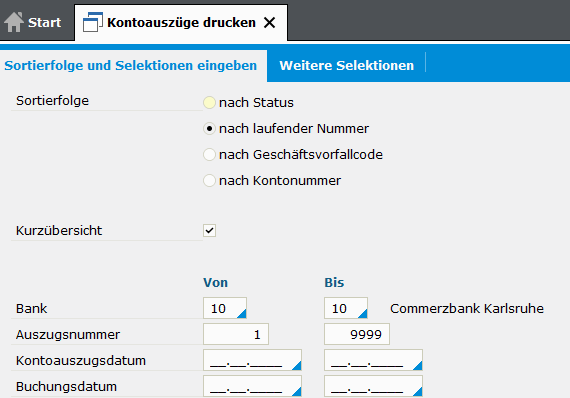Close the Kontoauszüge drucken tab
The height and width of the screenshot is (398, 570).
click(269, 23)
